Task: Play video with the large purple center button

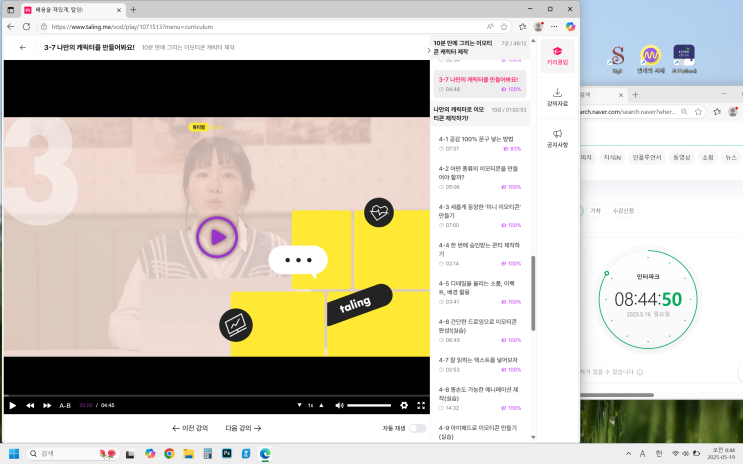Action: (217, 237)
